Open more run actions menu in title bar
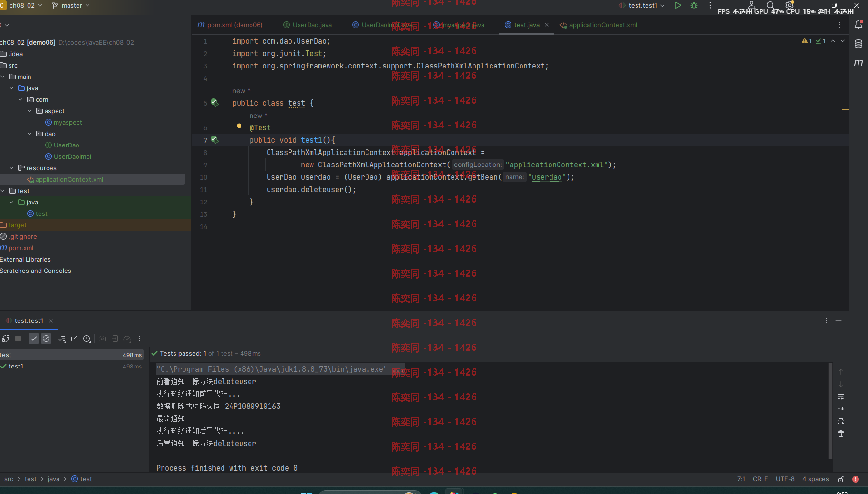This screenshot has height=494, width=868. (x=710, y=5)
